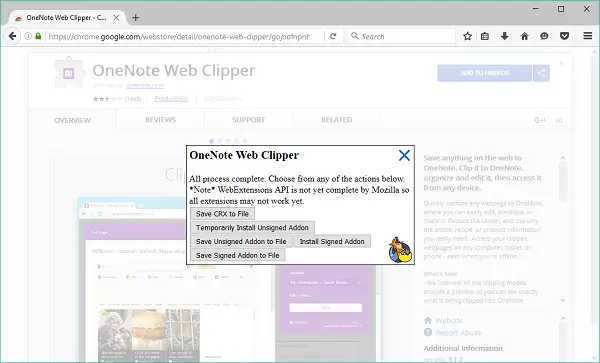Open the Productivity category link
Viewport: 600px width, 363px height.
pos(171,99)
